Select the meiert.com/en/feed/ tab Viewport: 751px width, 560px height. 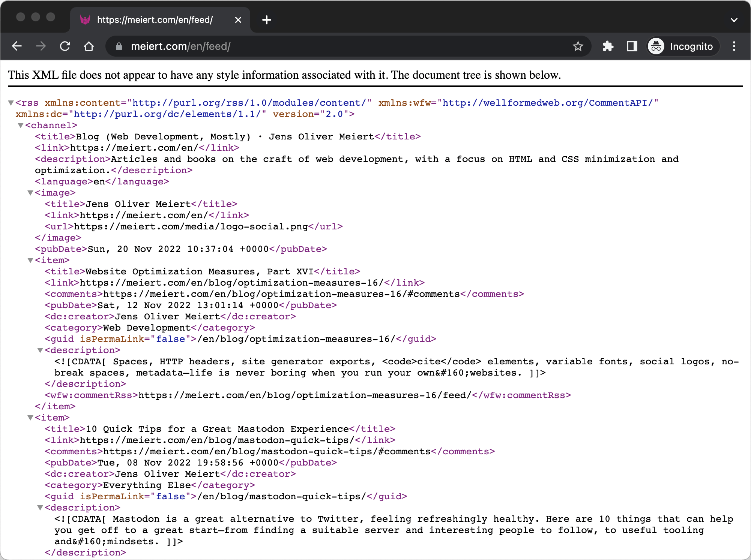160,20
